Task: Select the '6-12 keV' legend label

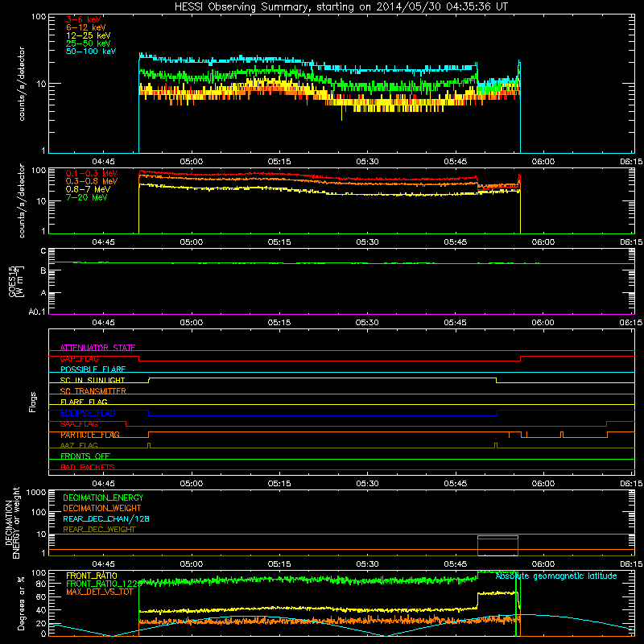Action: coord(86,27)
